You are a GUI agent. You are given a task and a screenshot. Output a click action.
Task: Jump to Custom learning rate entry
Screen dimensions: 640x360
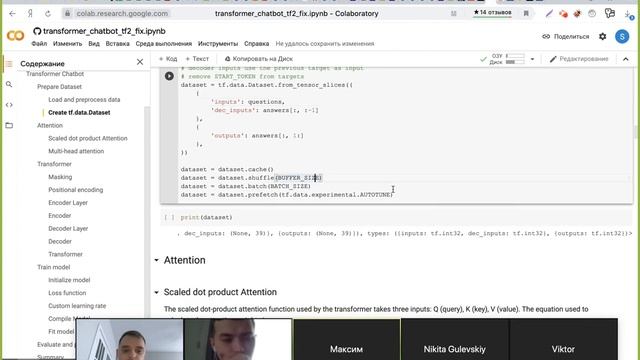click(x=77, y=306)
